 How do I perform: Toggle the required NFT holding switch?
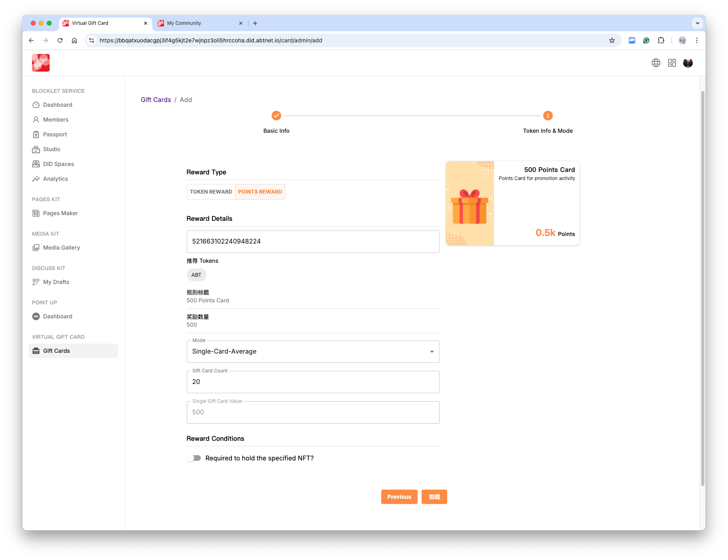coord(194,458)
